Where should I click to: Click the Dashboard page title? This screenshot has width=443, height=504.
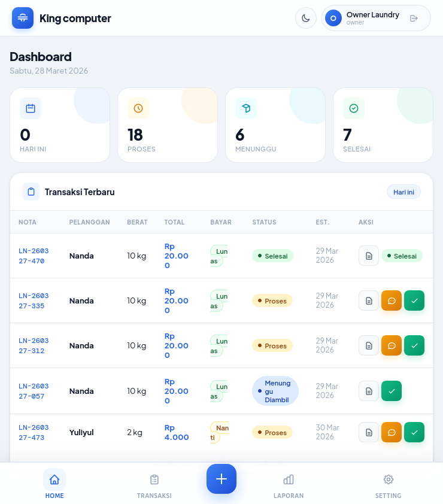coord(41,57)
